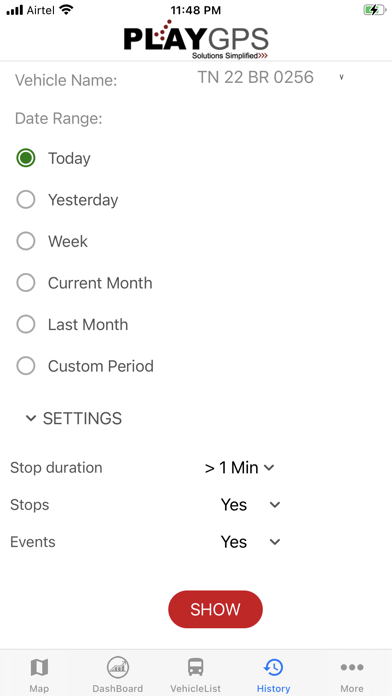Image resolution: width=392 pixels, height=696 pixels.
Task: Open the Map tab icon
Action: pos(39,667)
